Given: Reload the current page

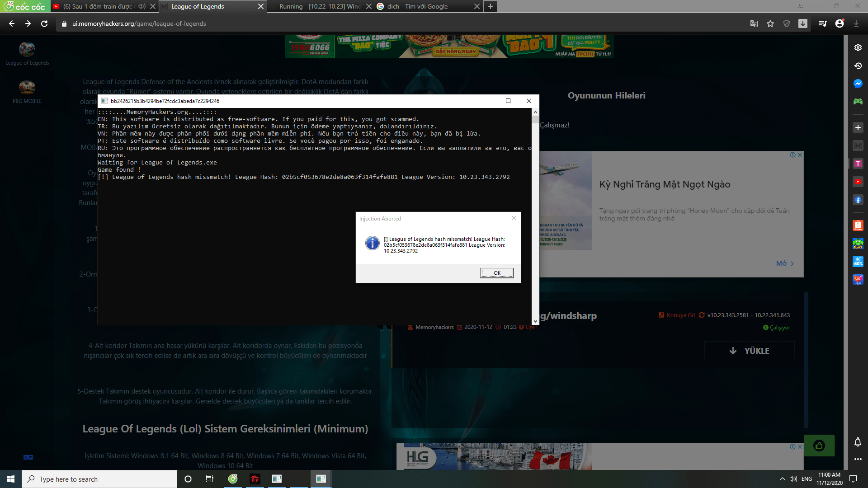Looking at the screenshot, I should (44, 23).
